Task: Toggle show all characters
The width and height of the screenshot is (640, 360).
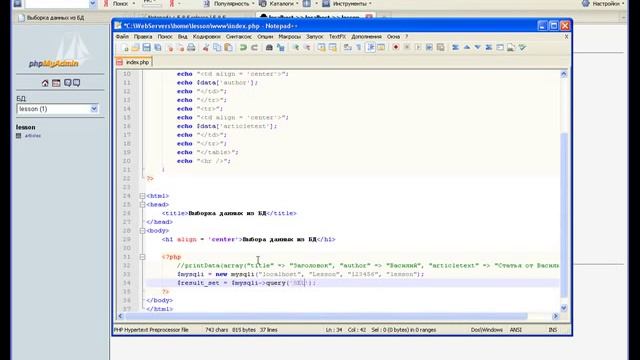Action: (x=359, y=48)
